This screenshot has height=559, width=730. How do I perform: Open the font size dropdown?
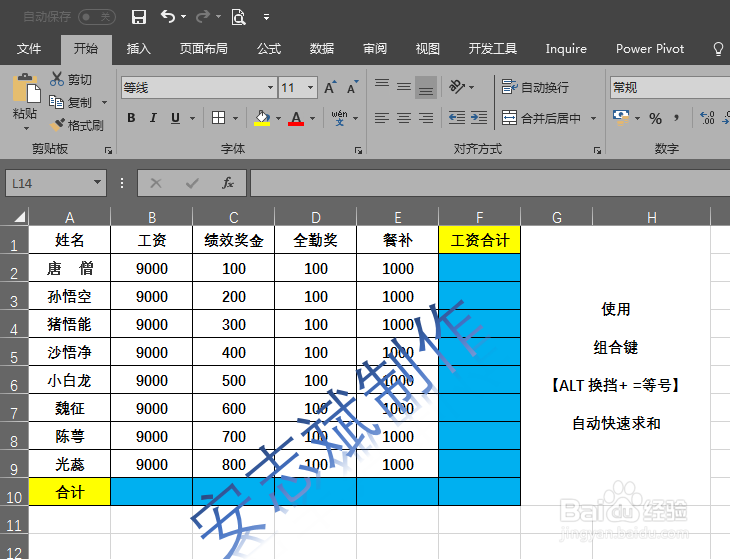[x=310, y=88]
